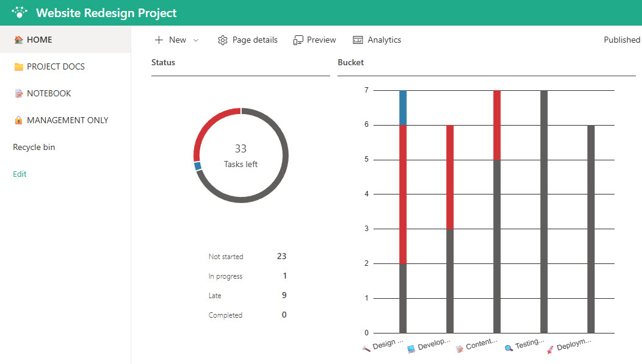Click the HOME house icon in sidebar

tap(18, 38)
